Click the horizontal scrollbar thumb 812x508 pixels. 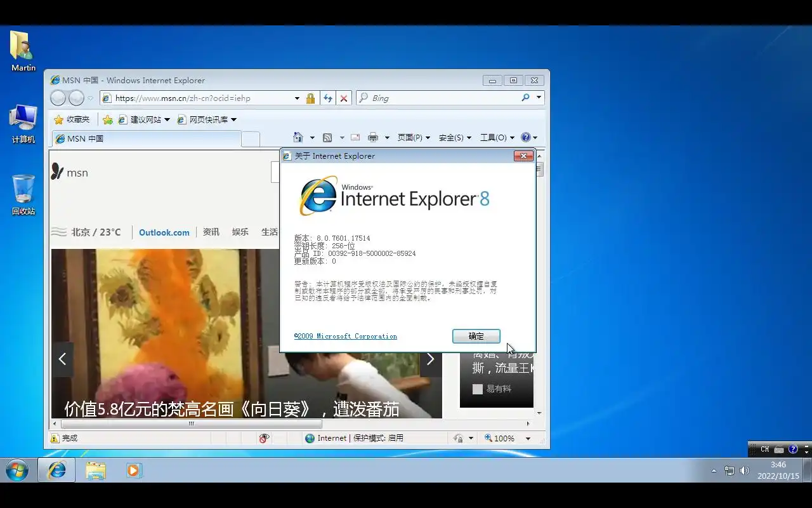191,424
